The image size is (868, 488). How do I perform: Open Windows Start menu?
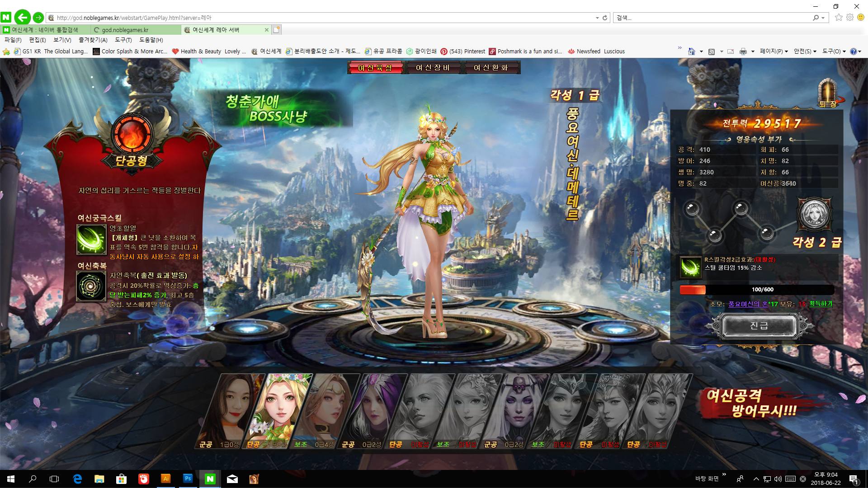click(x=11, y=479)
